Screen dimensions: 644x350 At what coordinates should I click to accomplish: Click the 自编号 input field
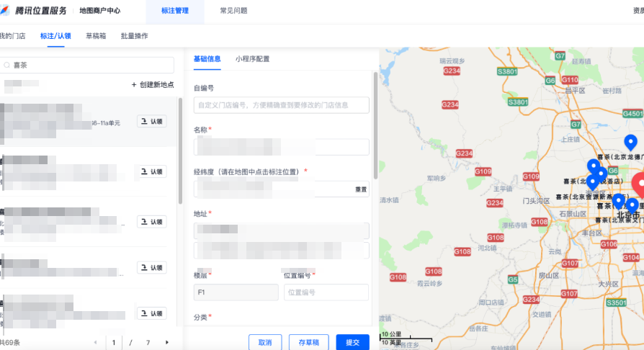click(x=282, y=105)
